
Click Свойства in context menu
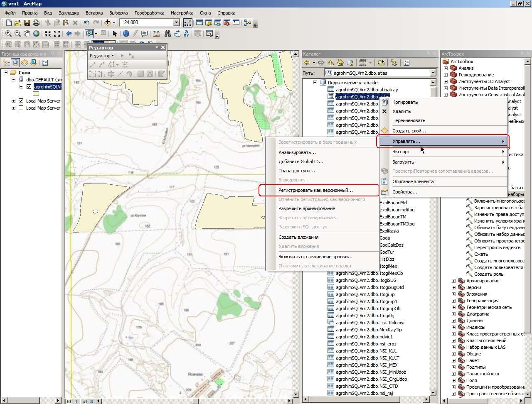click(443, 192)
